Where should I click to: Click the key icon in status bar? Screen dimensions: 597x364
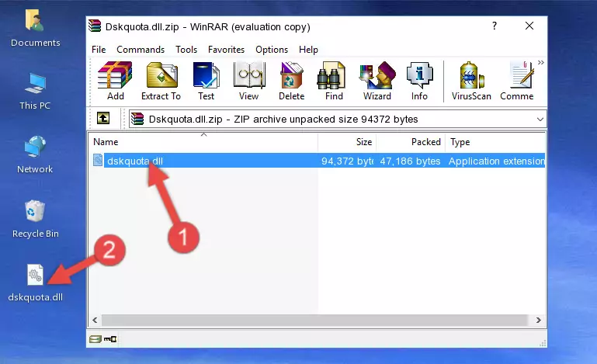(x=110, y=339)
